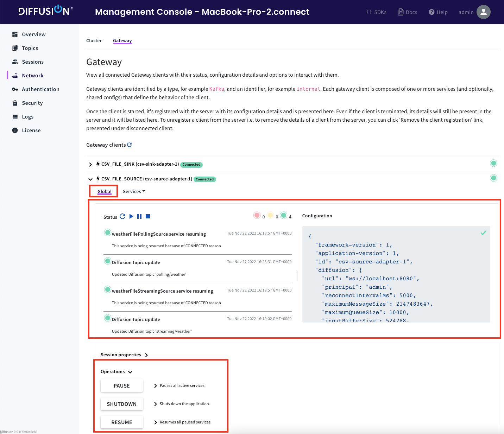This screenshot has width=504, height=434.
Task: Toggle the green status count filter
Action: point(284,216)
